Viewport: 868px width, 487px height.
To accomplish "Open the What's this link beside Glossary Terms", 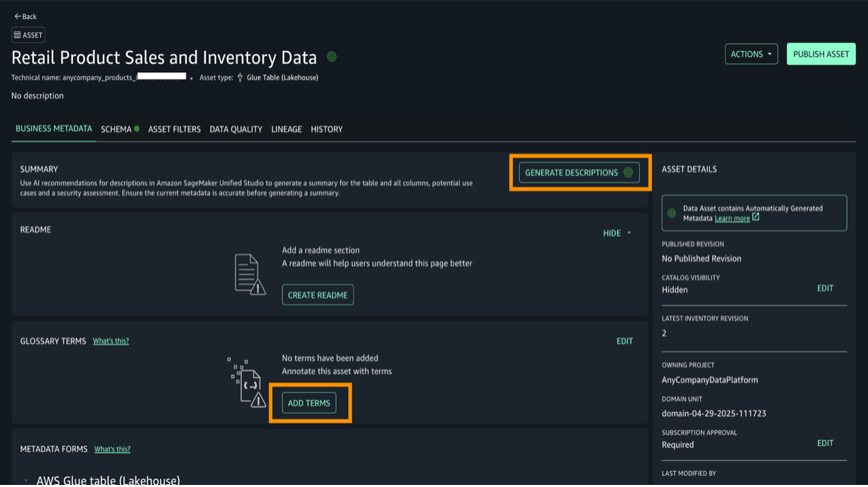I will 110,341.
